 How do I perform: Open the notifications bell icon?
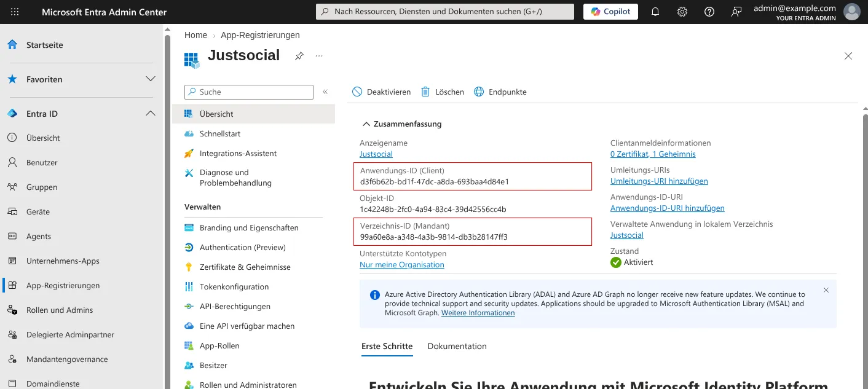point(655,12)
